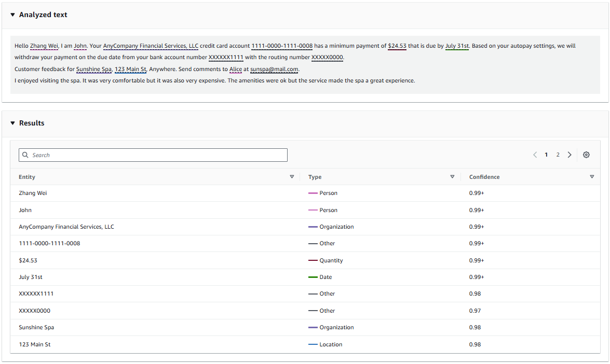Click Person type in Zhang Wei row

pos(328,193)
